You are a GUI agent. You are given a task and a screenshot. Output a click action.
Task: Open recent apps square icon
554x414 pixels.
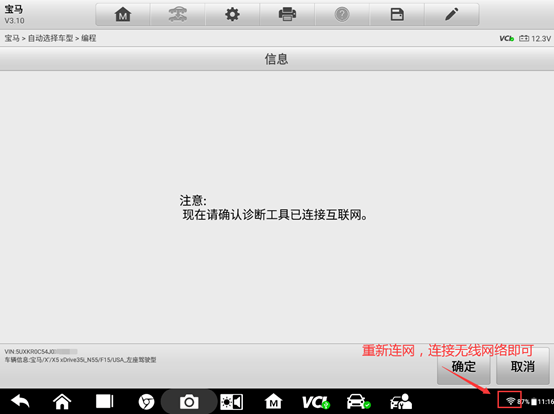click(x=105, y=402)
